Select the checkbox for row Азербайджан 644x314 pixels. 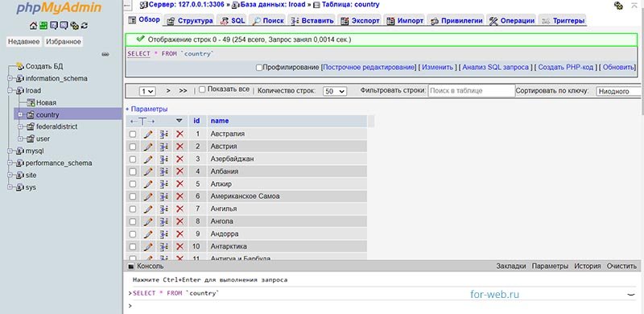click(133, 159)
